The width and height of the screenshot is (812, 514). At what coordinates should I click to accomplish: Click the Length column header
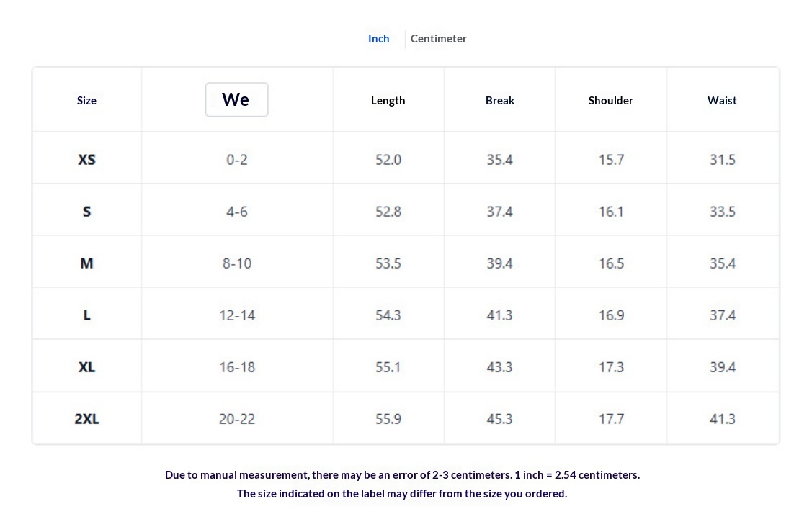[x=388, y=101]
